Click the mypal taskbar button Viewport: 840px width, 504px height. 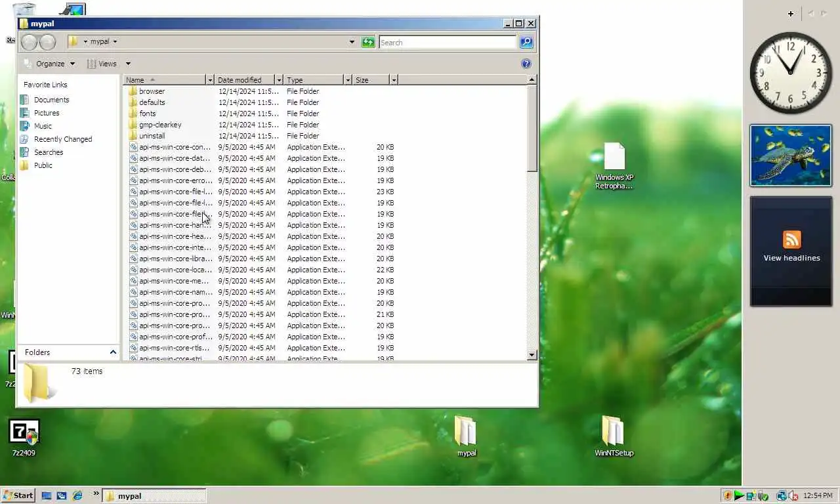coord(154,495)
